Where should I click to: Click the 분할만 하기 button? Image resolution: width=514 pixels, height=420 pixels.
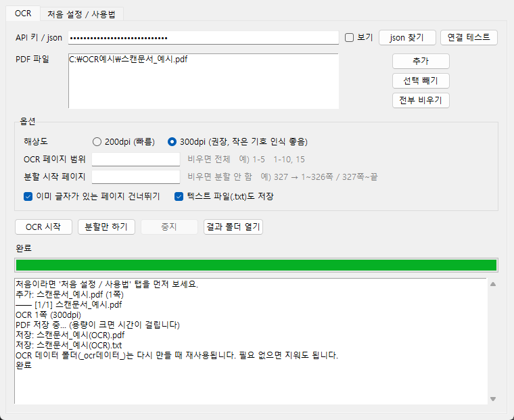click(106, 227)
